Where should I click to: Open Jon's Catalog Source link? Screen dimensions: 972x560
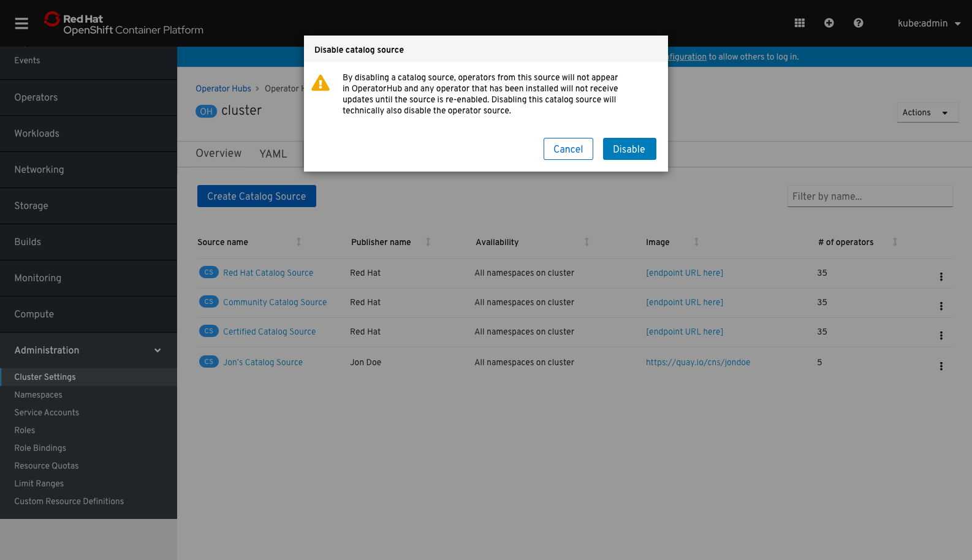pyautogui.click(x=263, y=362)
